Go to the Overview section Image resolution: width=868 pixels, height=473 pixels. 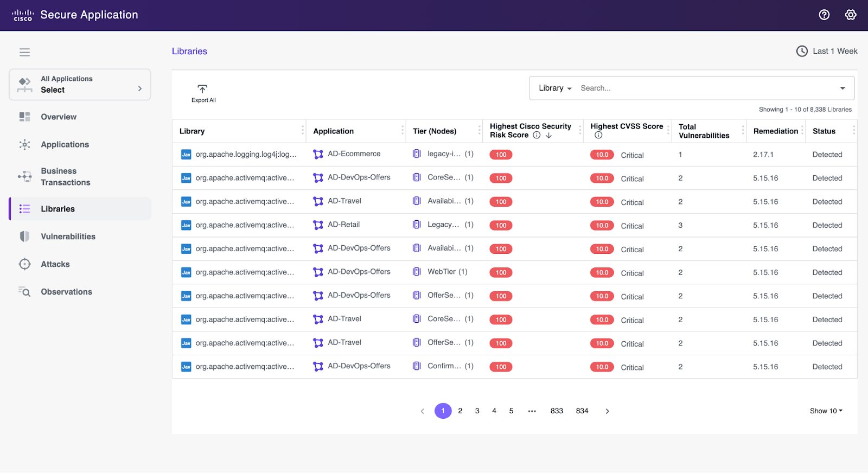pyautogui.click(x=59, y=117)
